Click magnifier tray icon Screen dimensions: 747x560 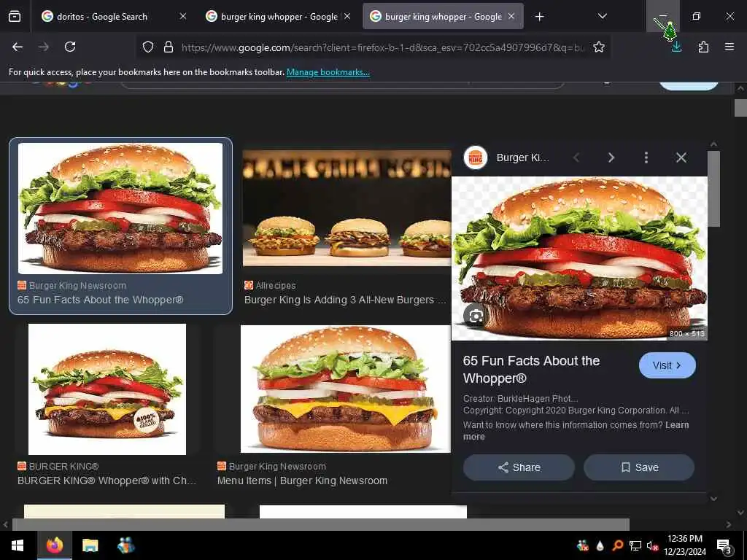pyautogui.click(x=617, y=545)
